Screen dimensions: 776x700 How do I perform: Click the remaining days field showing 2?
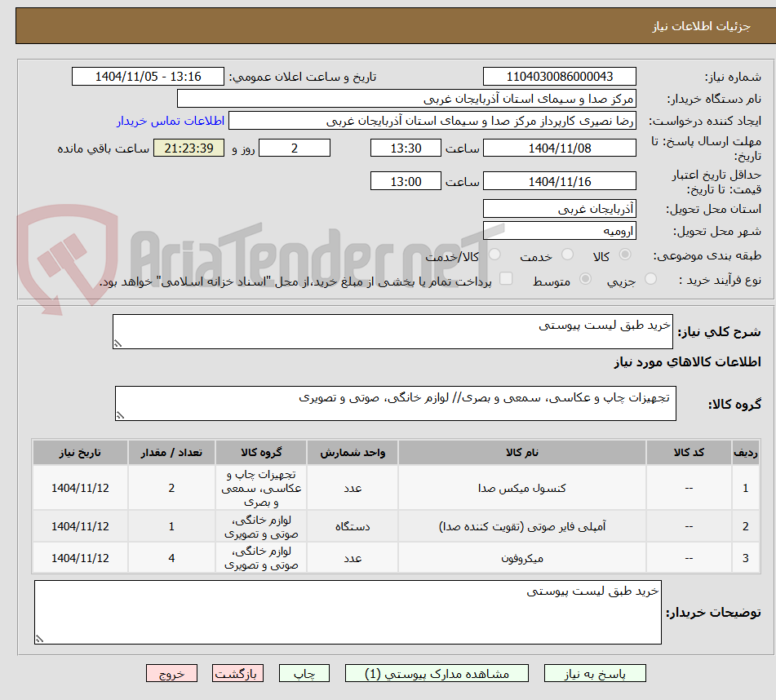point(295,148)
